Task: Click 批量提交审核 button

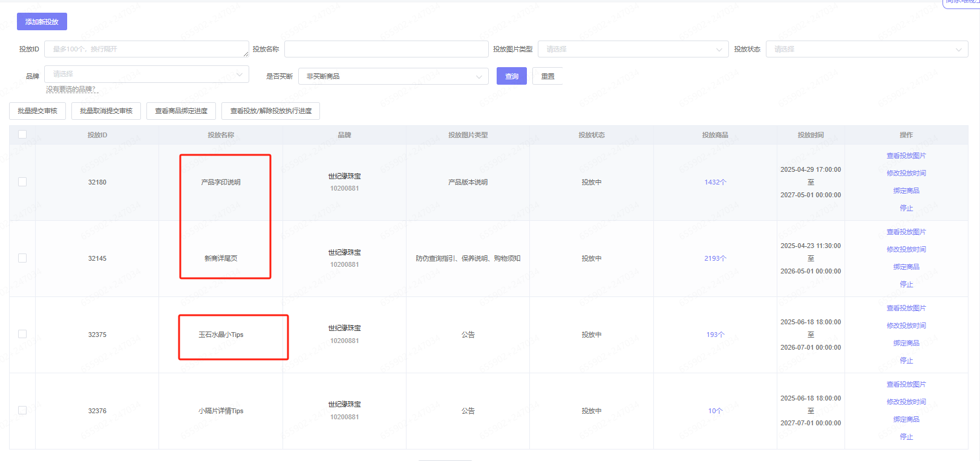Action: click(x=38, y=111)
